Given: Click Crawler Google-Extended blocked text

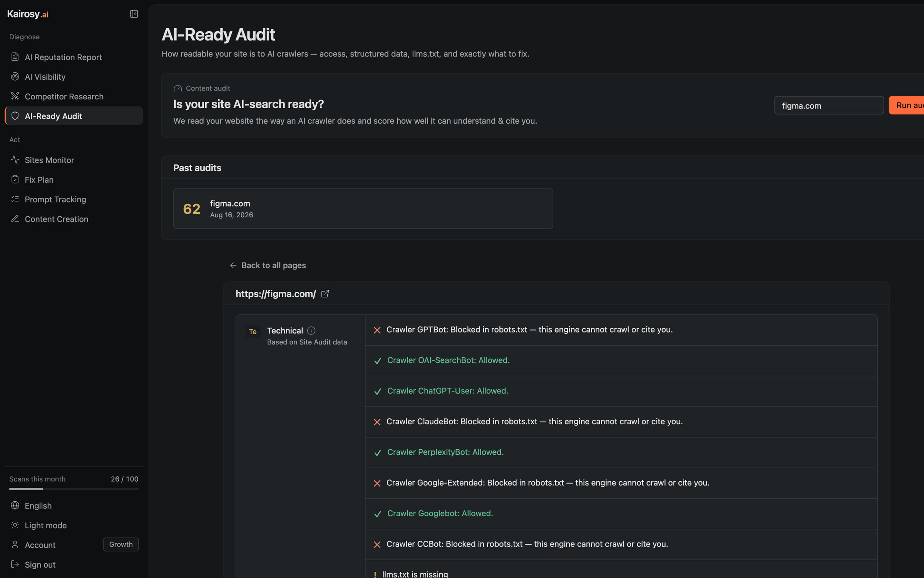Looking at the screenshot, I should tap(547, 482).
